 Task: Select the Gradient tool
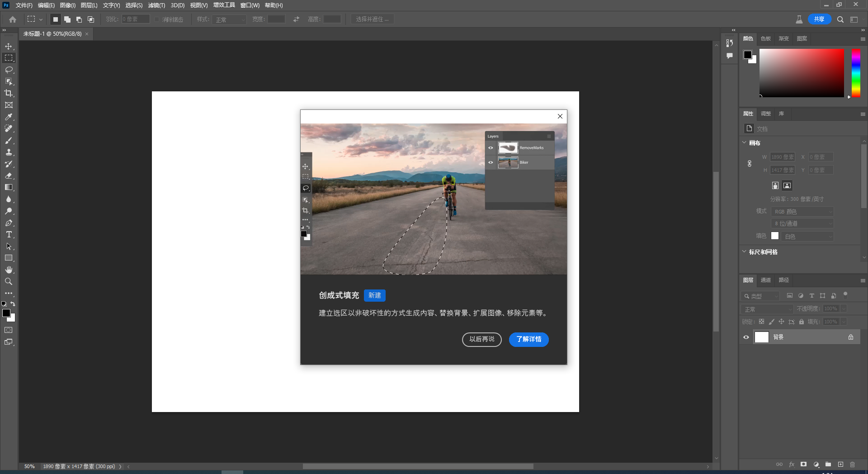click(9, 187)
